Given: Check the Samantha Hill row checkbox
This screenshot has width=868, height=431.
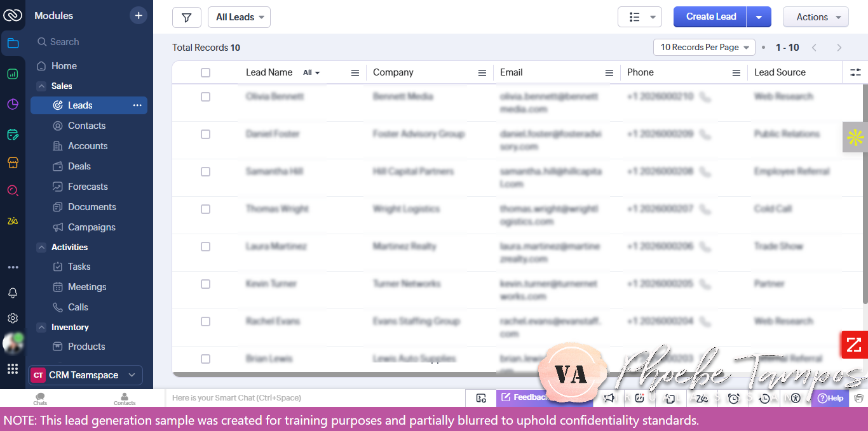Looking at the screenshot, I should coord(205,171).
